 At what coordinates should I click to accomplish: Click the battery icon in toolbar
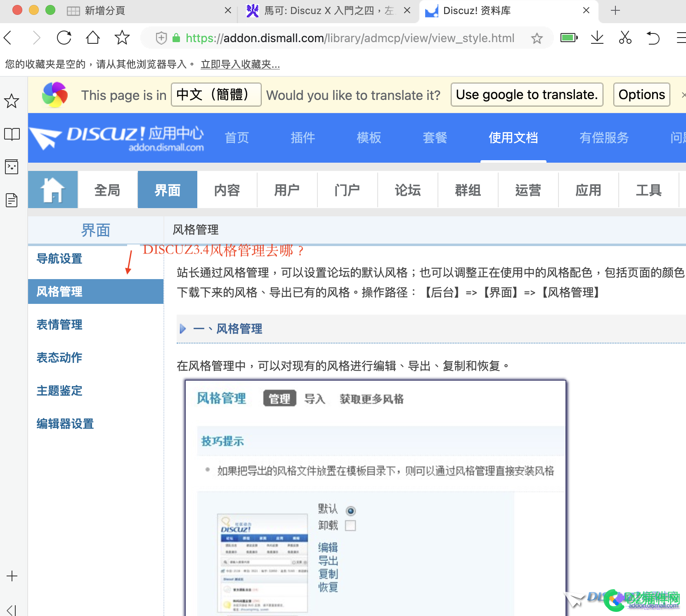[x=569, y=38]
